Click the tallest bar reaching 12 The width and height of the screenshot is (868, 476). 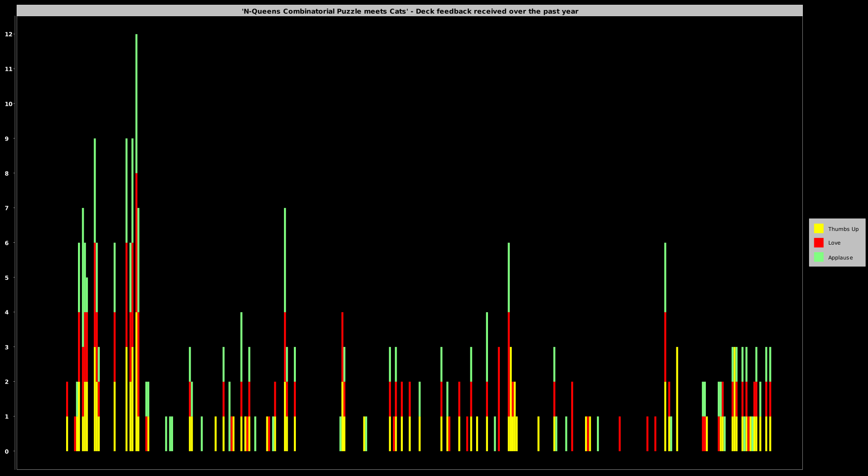pos(137,243)
